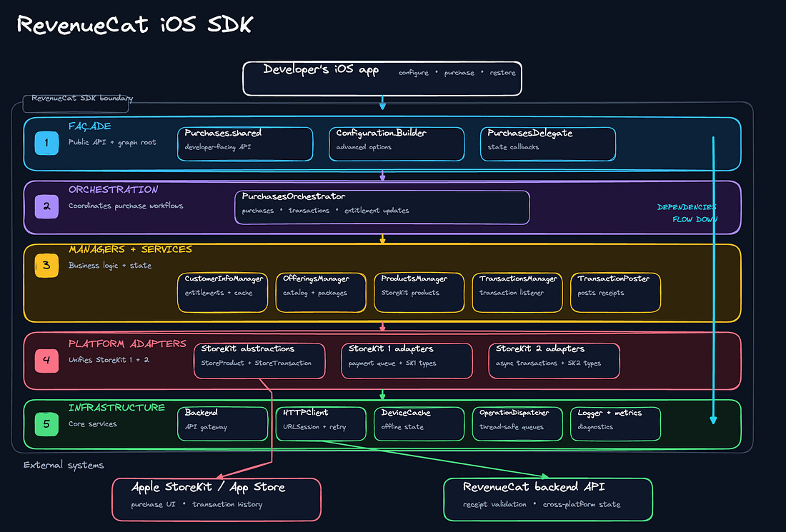Select the Configuration.Builder box
Image resolution: width=786 pixels, height=532 pixels.
coord(397,144)
